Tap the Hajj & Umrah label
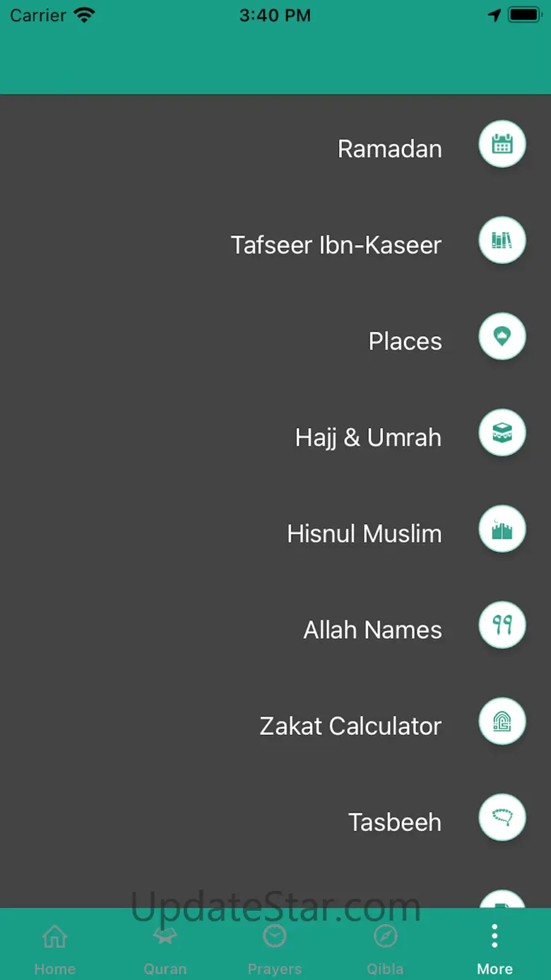The height and width of the screenshot is (980, 551). coord(368,438)
